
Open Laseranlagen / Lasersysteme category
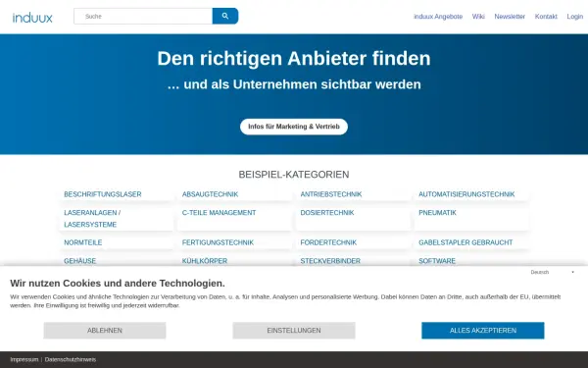coord(92,219)
